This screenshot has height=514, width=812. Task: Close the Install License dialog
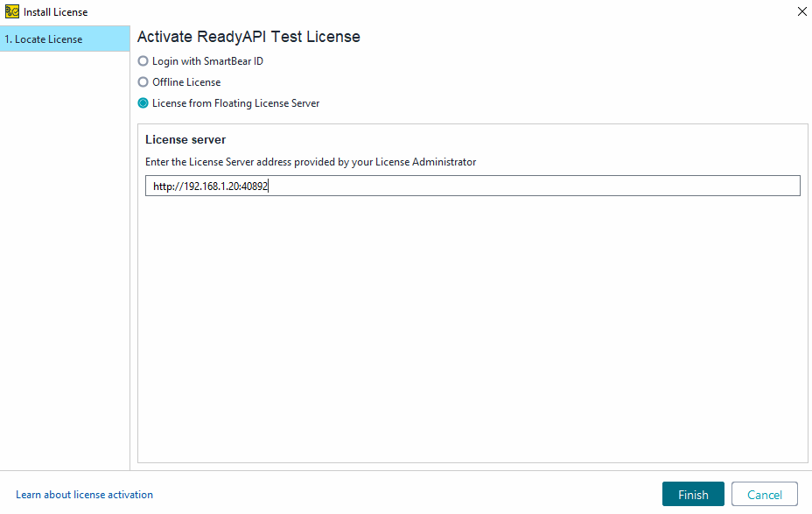[801, 11]
